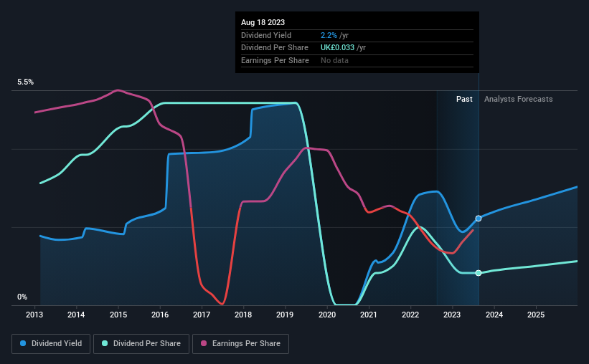Click the 2023 x-axis label

click(x=452, y=315)
